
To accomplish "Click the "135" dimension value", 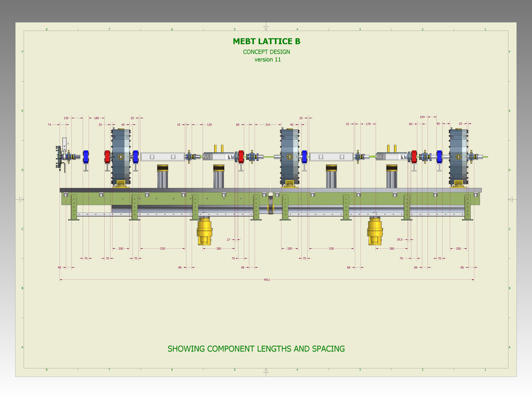I will coord(66,118).
